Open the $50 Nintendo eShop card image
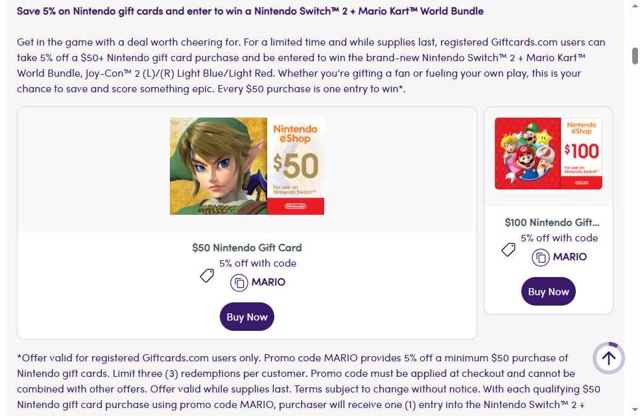640x416 pixels. tap(247, 166)
